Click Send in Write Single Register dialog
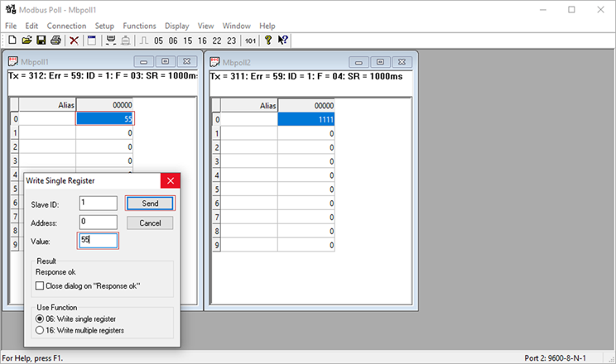The width and height of the screenshot is (616, 364). pyautogui.click(x=150, y=204)
